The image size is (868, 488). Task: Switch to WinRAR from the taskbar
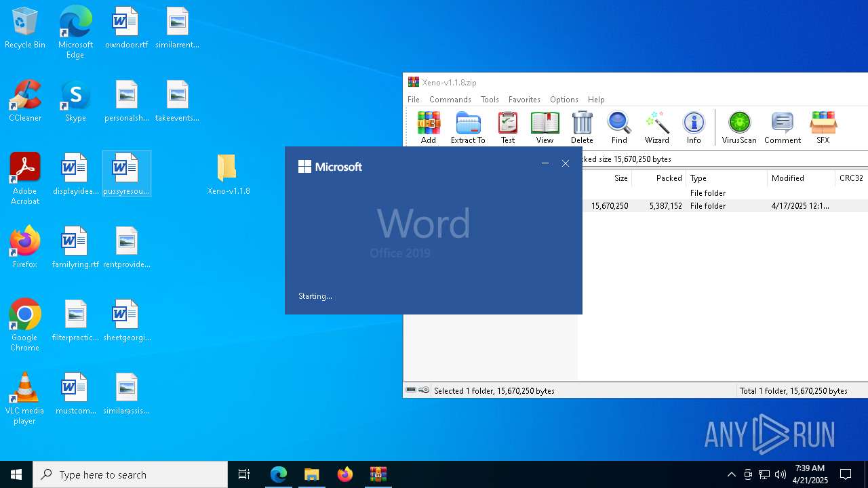pos(378,474)
